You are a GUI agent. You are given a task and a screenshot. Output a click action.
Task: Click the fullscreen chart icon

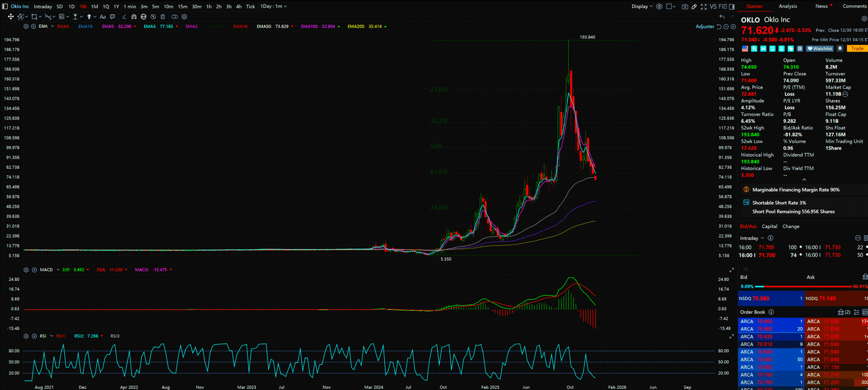point(704,7)
